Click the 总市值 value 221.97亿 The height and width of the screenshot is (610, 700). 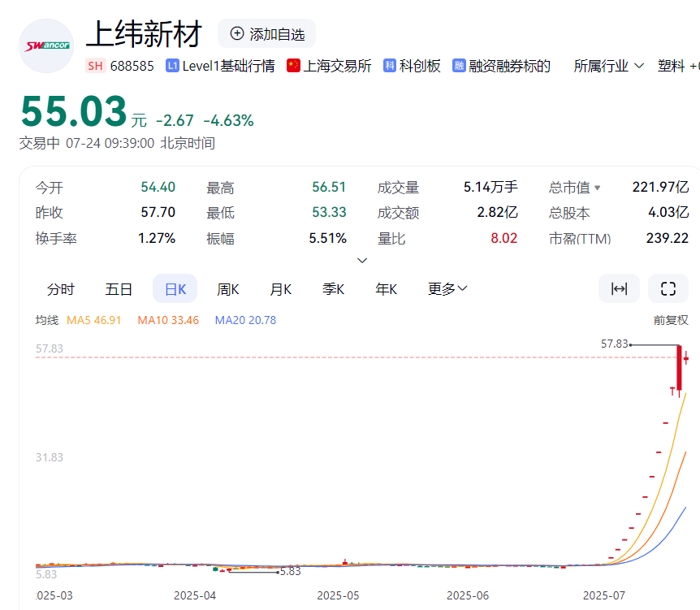click(x=661, y=187)
